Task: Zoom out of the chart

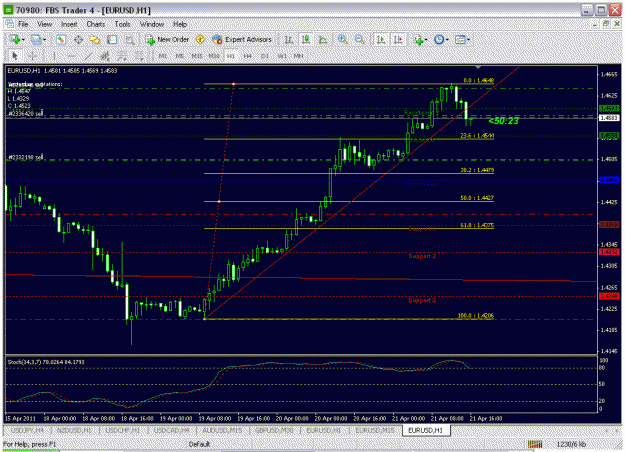Action: pos(360,39)
